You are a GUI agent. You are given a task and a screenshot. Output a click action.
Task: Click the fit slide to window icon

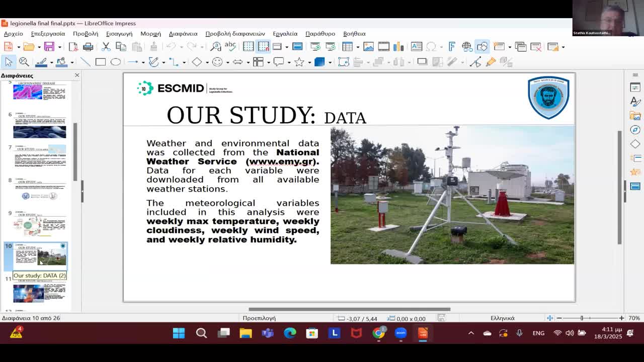click(550, 318)
